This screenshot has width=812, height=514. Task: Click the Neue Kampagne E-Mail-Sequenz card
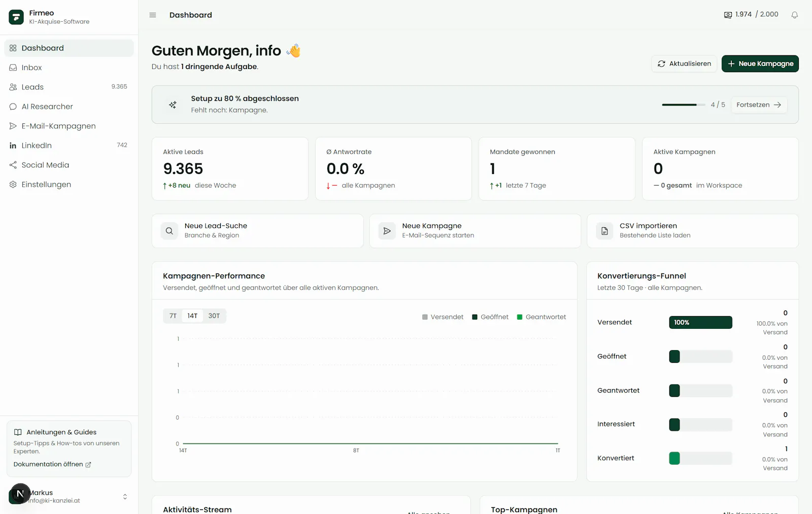(x=475, y=231)
